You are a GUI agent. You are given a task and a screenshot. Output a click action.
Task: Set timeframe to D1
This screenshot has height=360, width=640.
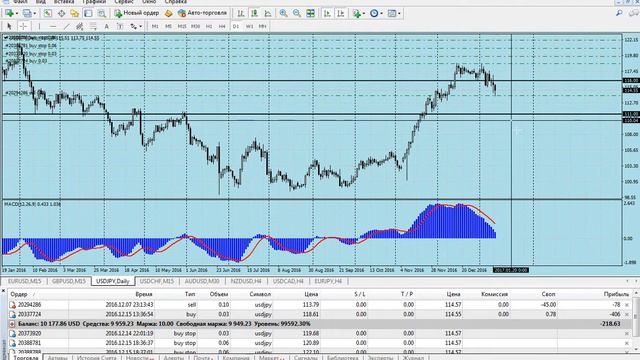coord(236,26)
